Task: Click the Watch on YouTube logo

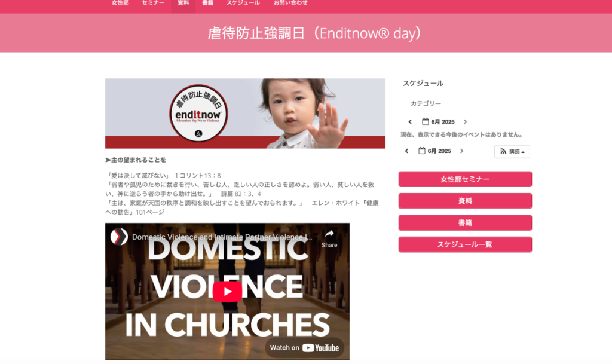Action: point(304,348)
